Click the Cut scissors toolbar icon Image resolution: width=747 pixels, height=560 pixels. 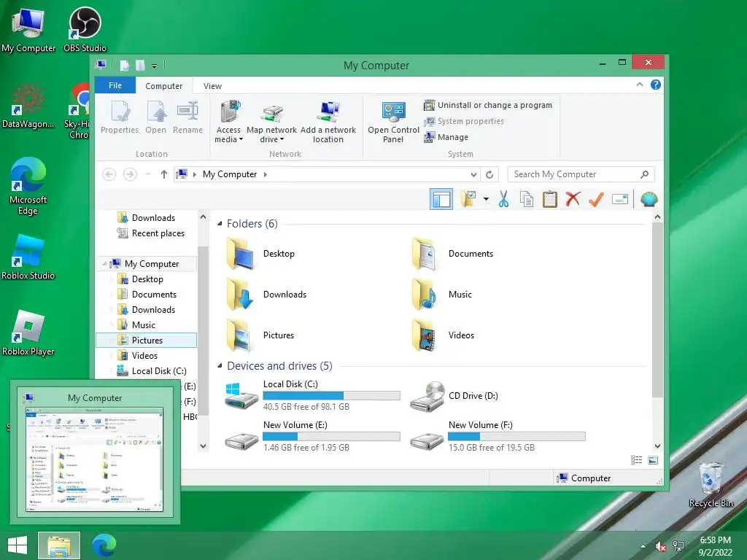[x=503, y=199]
